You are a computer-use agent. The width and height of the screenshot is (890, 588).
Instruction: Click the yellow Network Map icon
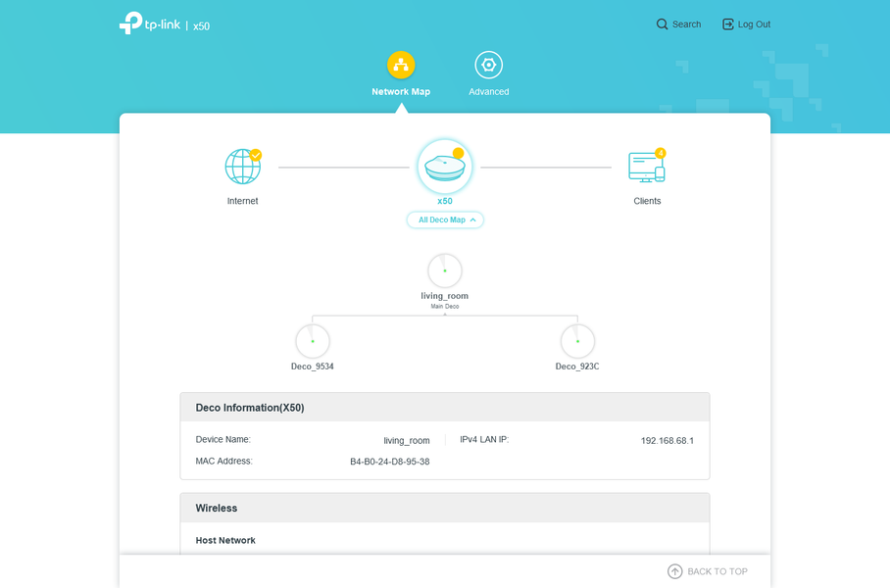pyautogui.click(x=401, y=65)
